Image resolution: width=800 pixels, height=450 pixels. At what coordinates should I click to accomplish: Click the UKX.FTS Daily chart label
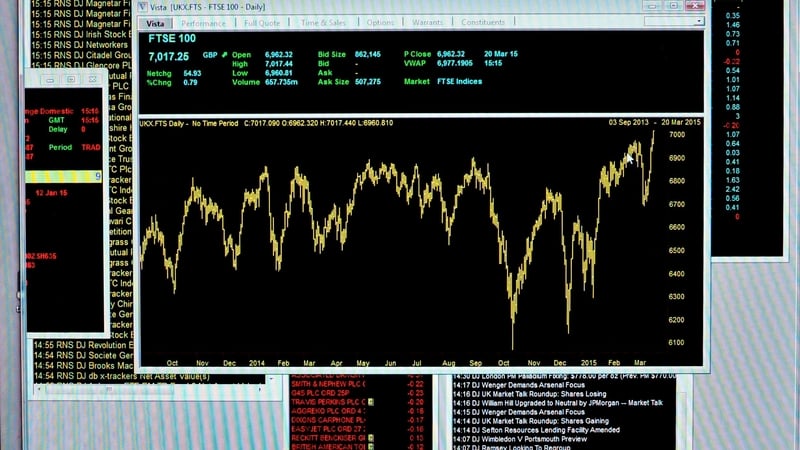coord(162,123)
